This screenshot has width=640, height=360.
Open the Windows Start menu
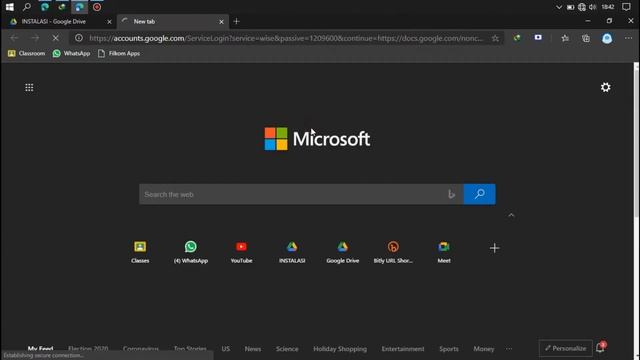9,7
